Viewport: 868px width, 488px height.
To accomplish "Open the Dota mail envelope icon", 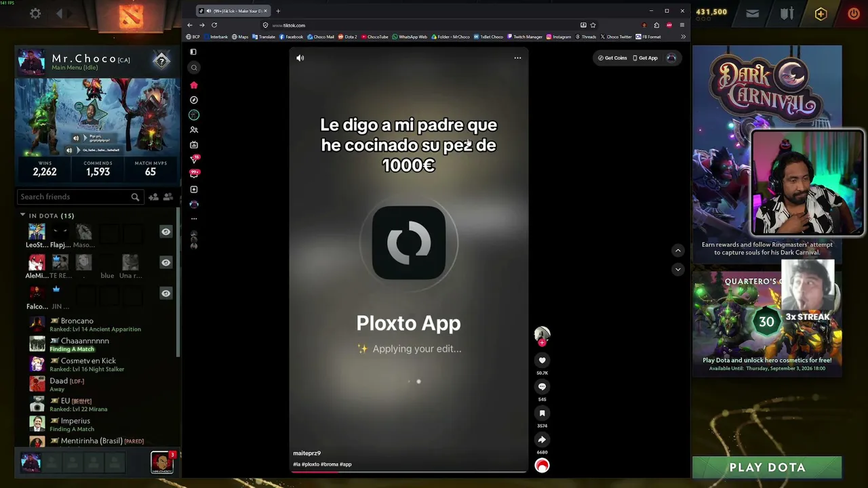I will [x=753, y=14].
